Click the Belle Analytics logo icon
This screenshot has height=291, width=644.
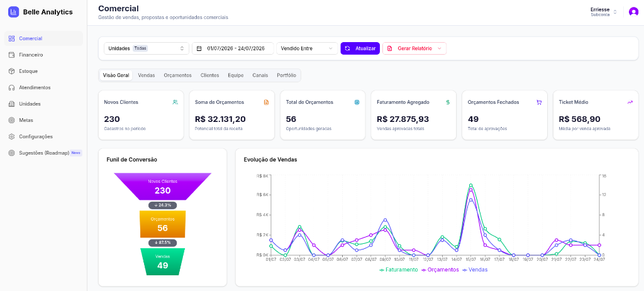pos(14,12)
